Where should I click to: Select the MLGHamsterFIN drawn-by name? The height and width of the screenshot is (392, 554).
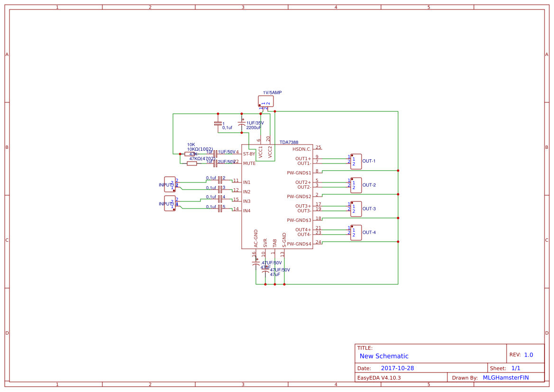(x=505, y=378)
